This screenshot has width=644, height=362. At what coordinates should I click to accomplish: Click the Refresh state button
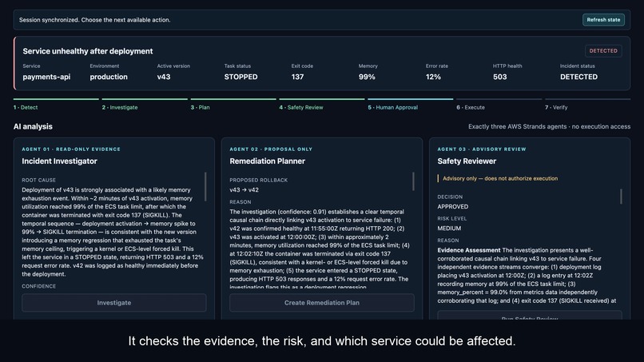point(603,20)
